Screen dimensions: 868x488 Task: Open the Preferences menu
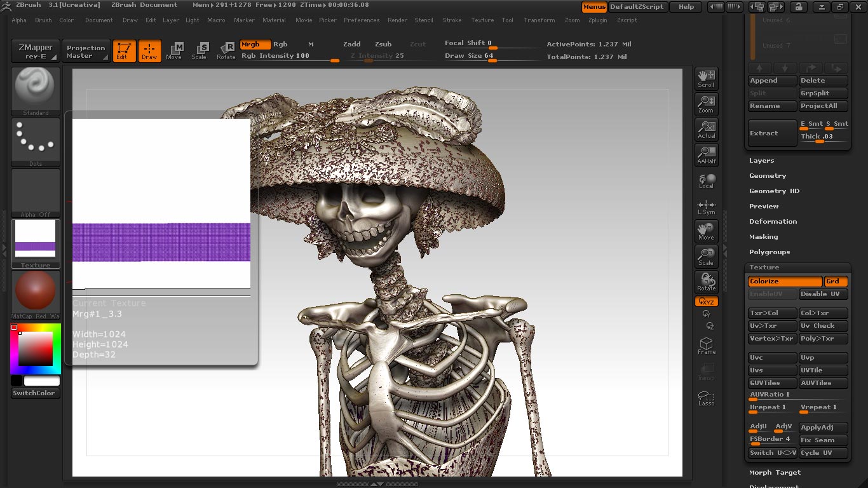click(362, 20)
